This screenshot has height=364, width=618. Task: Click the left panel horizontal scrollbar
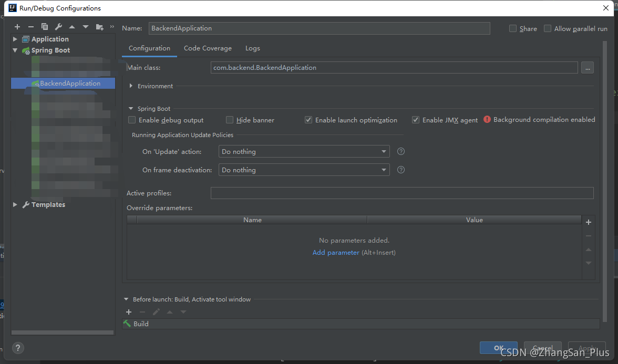[x=62, y=332]
